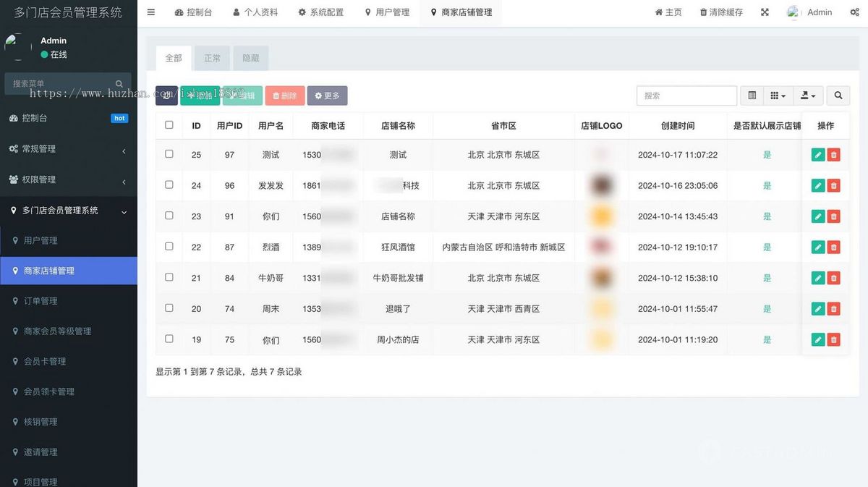This screenshot has width=868, height=487.
Task: Toggle fullscreen with the expand icon in the navbar
Action: 765,12
